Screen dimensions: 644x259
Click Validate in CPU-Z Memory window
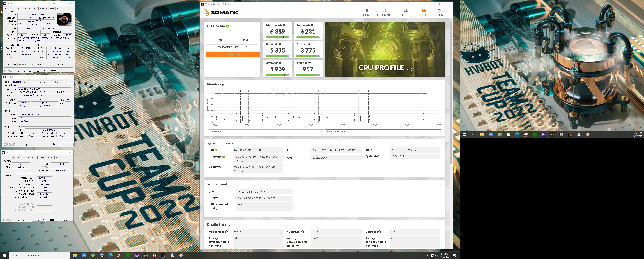coord(52,220)
